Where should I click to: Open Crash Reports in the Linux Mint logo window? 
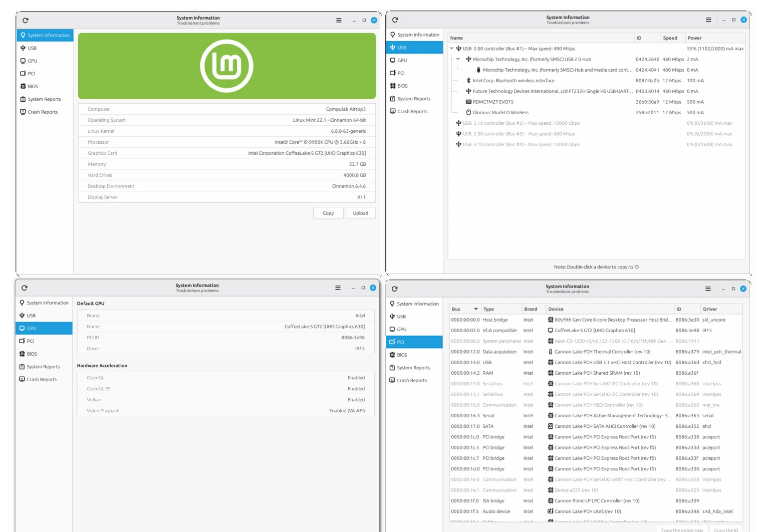point(43,112)
